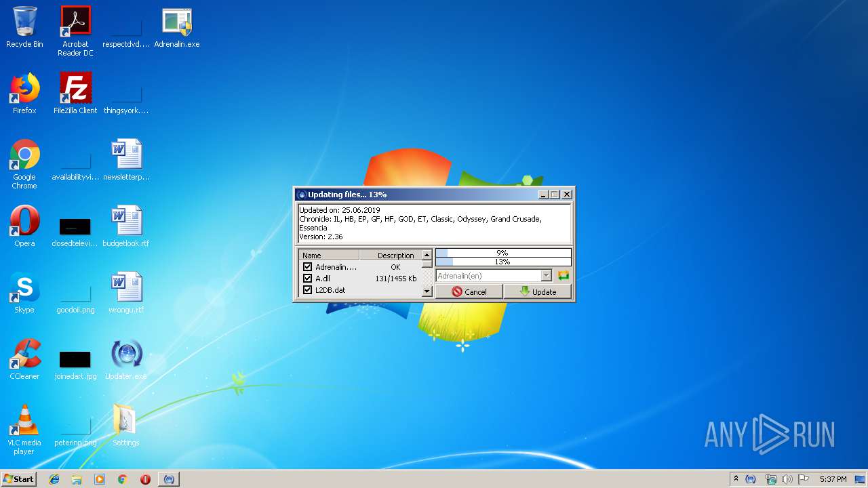The width and height of the screenshot is (868, 488).
Task: Click the 5:37 PM clock
Action: [833, 479]
